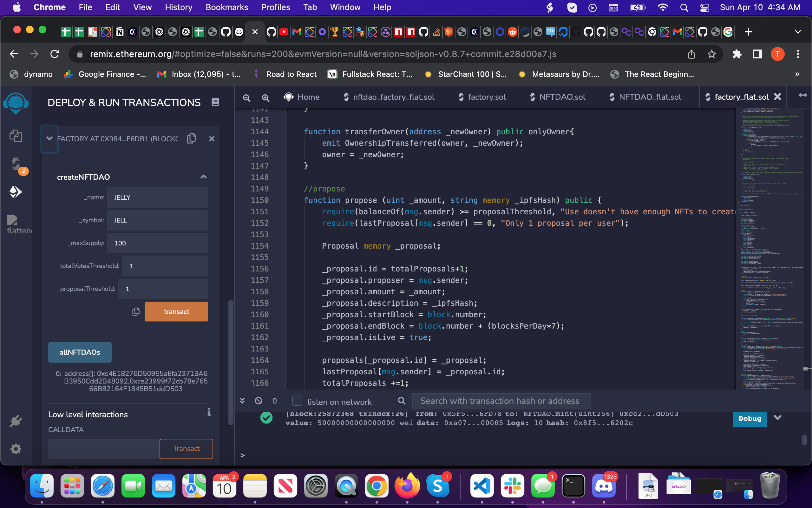Switch to Home tab
The image size is (812, 508).
click(x=302, y=97)
